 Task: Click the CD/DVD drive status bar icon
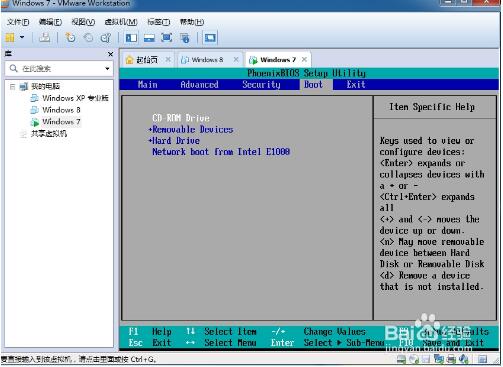tap(414, 359)
